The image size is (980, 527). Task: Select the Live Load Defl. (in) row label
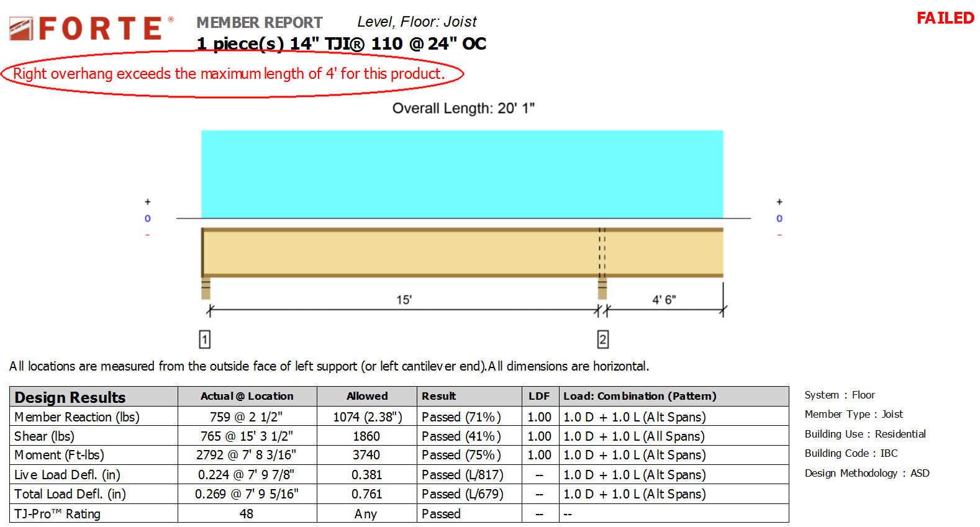[x=67, y=475]
